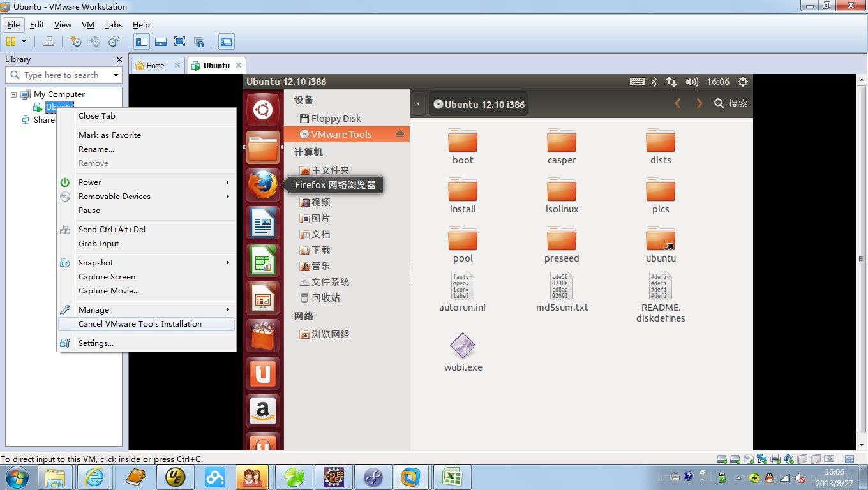
Task: Open the File menu
Action: (13, 24)
